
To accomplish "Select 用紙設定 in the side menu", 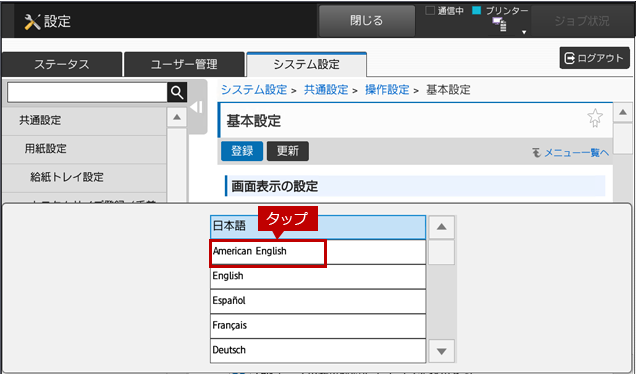I will click(x=84, y=149).
